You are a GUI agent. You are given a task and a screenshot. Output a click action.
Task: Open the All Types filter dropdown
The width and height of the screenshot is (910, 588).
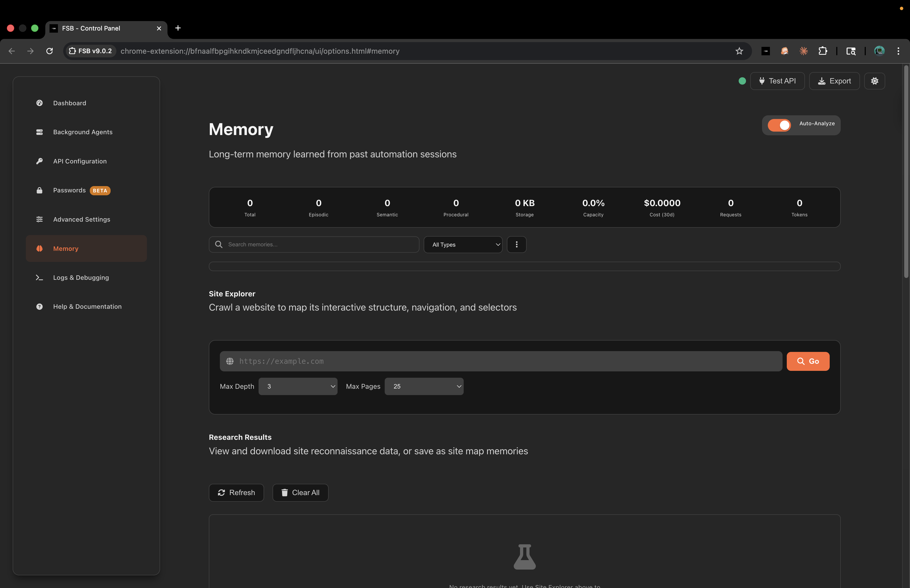pyautogui.click(x=463, y=245)
